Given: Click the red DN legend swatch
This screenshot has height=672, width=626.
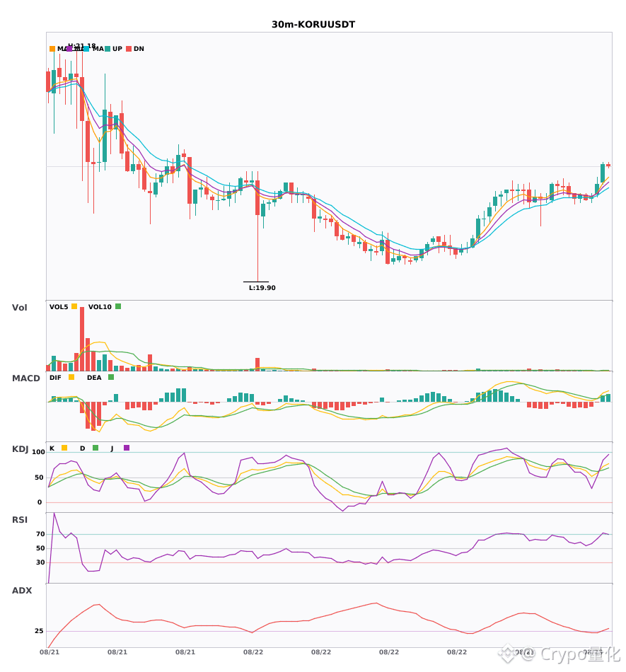Looking at the screenshot, I should coord(129,49).
